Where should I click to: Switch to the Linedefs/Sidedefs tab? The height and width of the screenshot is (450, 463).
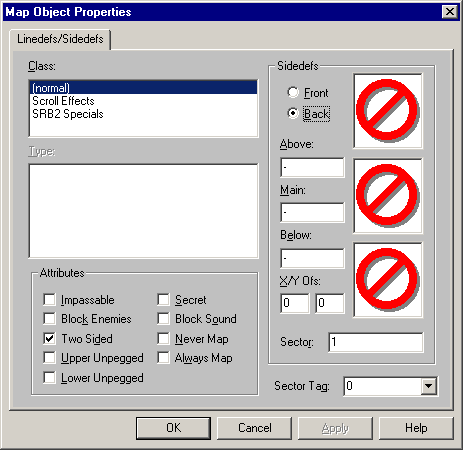pyautogui.click(x=60, y=39)
